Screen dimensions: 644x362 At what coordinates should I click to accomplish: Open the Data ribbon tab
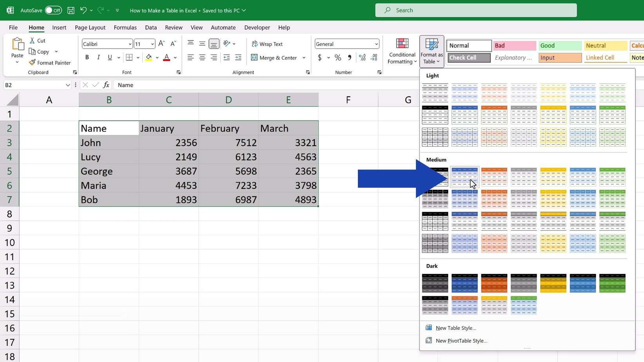pyautogui.click(x=151, y=27)
